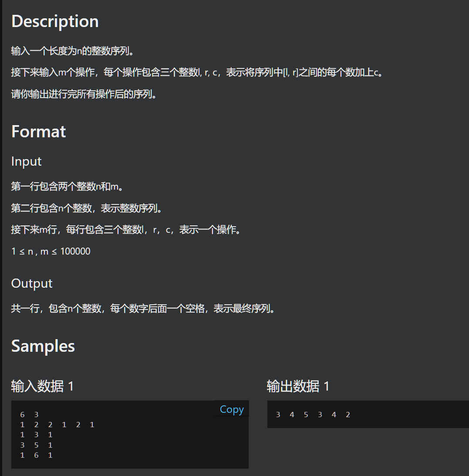Click the Format heading
The height and width of the screenshot is (476, 469).
[x=38, y=132]
